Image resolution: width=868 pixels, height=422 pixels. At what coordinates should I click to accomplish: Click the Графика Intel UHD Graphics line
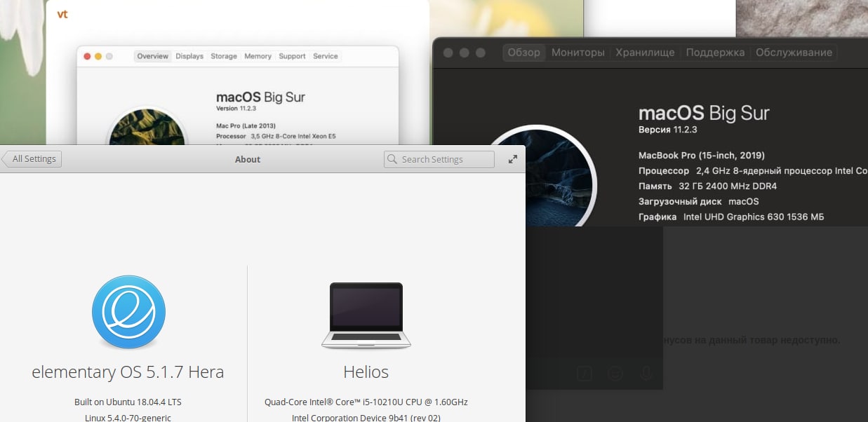pos(731,217)
